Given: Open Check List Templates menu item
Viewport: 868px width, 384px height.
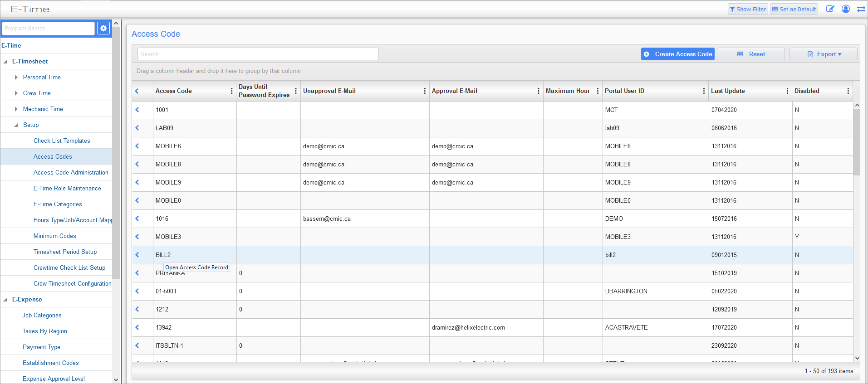Looking at the screenshot, I should pyautogui.click(x=62, y=141).
